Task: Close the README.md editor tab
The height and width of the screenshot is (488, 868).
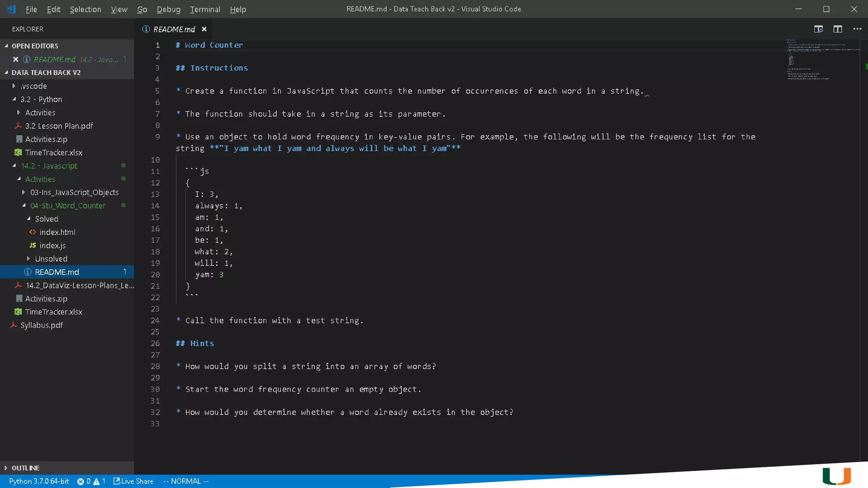Action: click(x=204, y=29)
